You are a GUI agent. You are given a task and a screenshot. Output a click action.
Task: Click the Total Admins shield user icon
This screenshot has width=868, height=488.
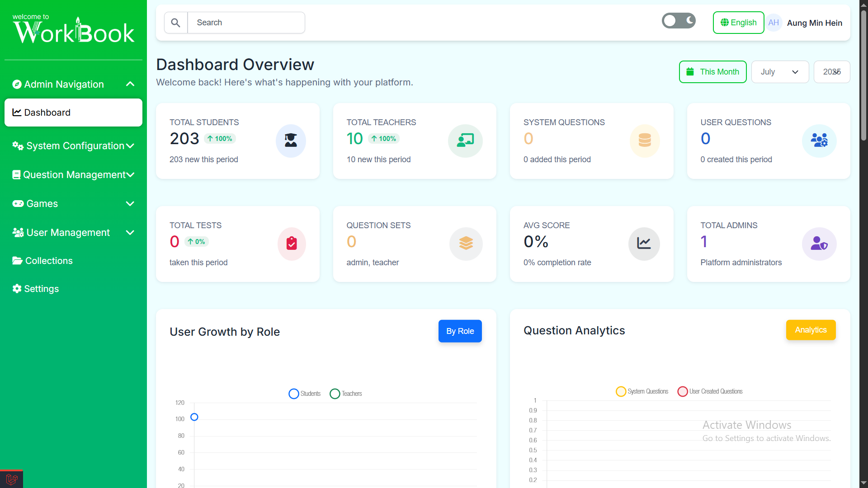[819, 244]
